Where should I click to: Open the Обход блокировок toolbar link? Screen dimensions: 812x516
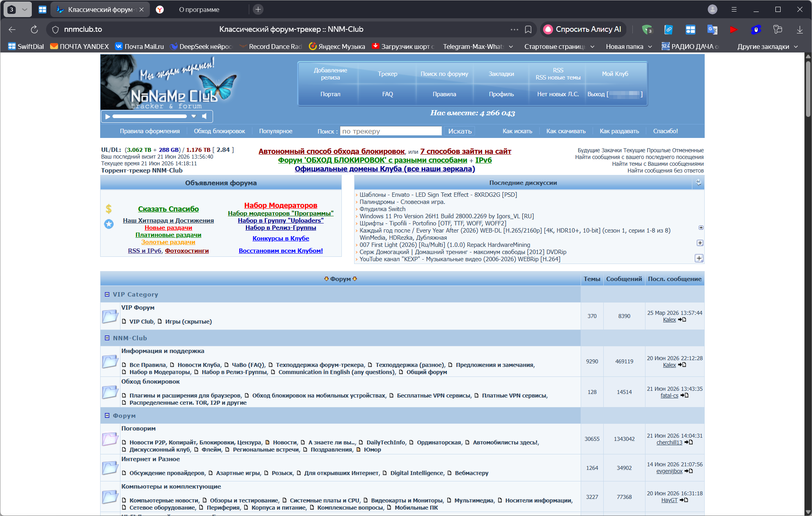coord(219,131)
